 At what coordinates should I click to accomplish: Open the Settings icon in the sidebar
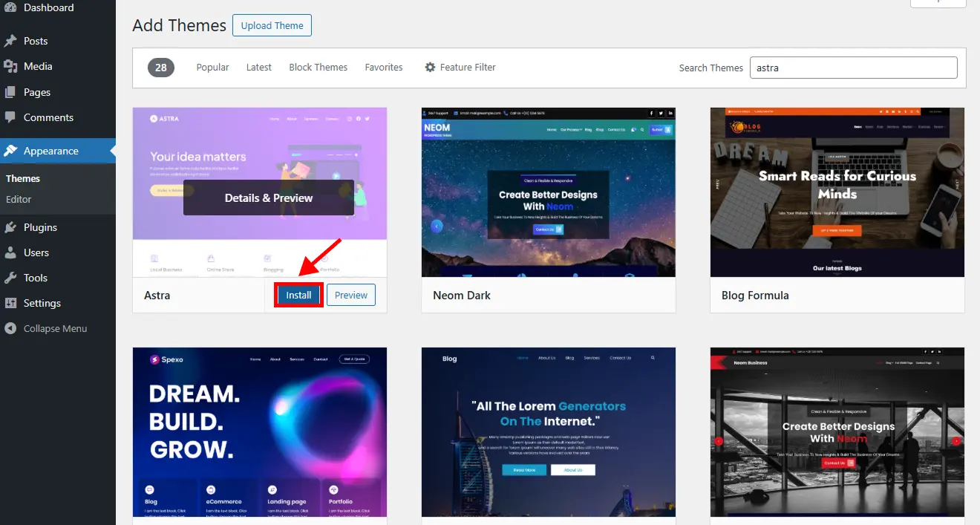pos(11,303)
